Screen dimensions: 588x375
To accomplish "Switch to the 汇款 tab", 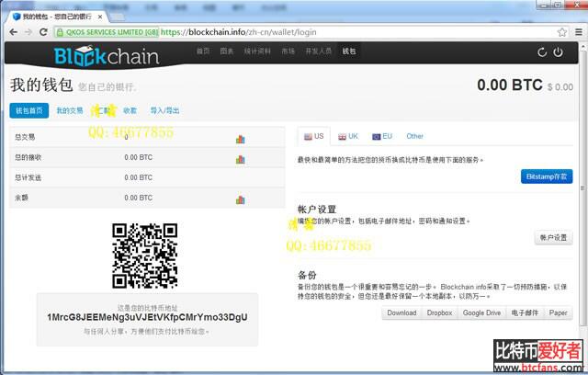I will point(104,110).
